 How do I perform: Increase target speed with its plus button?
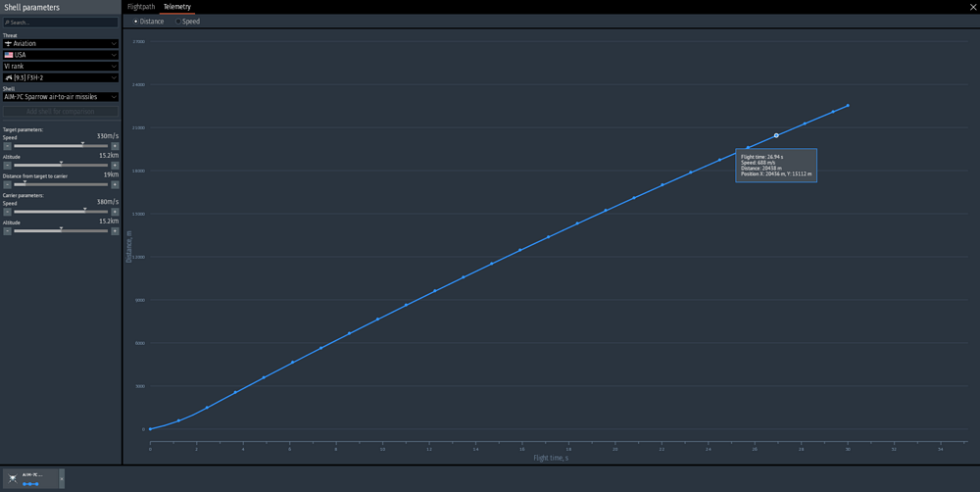(x=115, y=146)
